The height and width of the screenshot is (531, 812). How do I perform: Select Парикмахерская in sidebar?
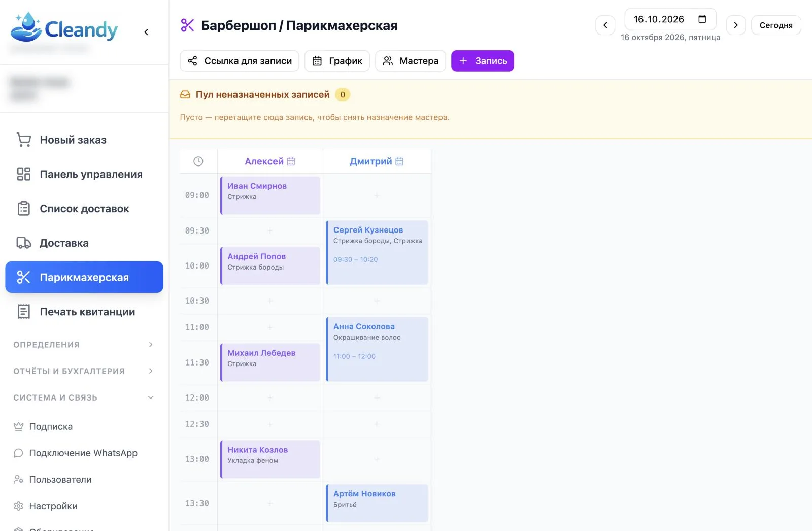click(84, 277)
